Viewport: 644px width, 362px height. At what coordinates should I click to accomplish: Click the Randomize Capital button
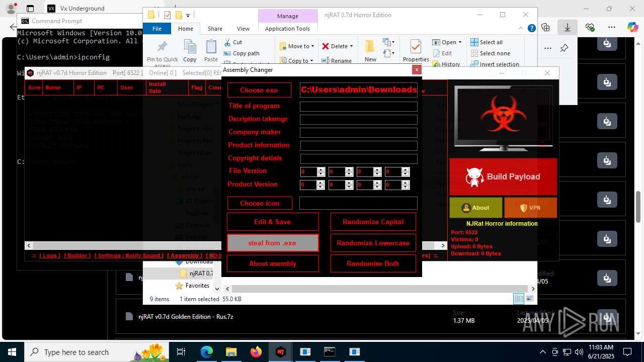click(x=373, y=222)
